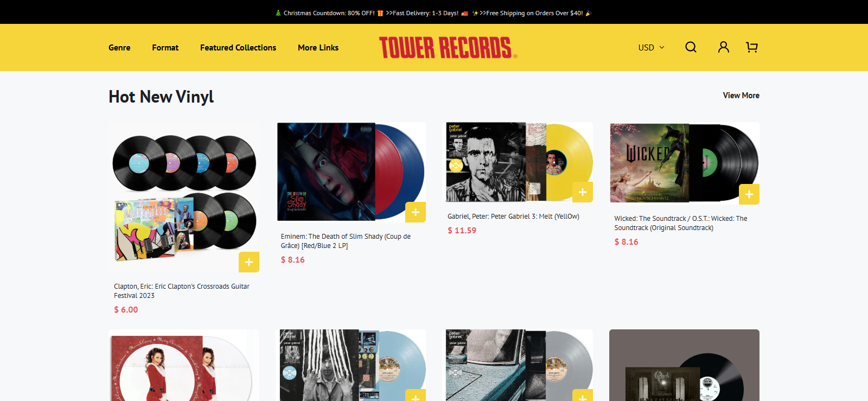Add Peter Gabriel Melt yellow vinyl with plus
The image size is (868, 401).
point(583,192)
